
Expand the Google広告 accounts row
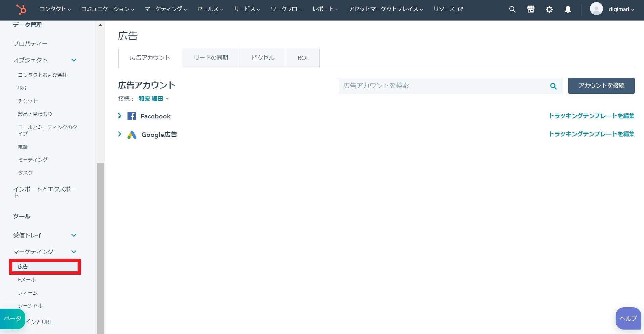120,134
